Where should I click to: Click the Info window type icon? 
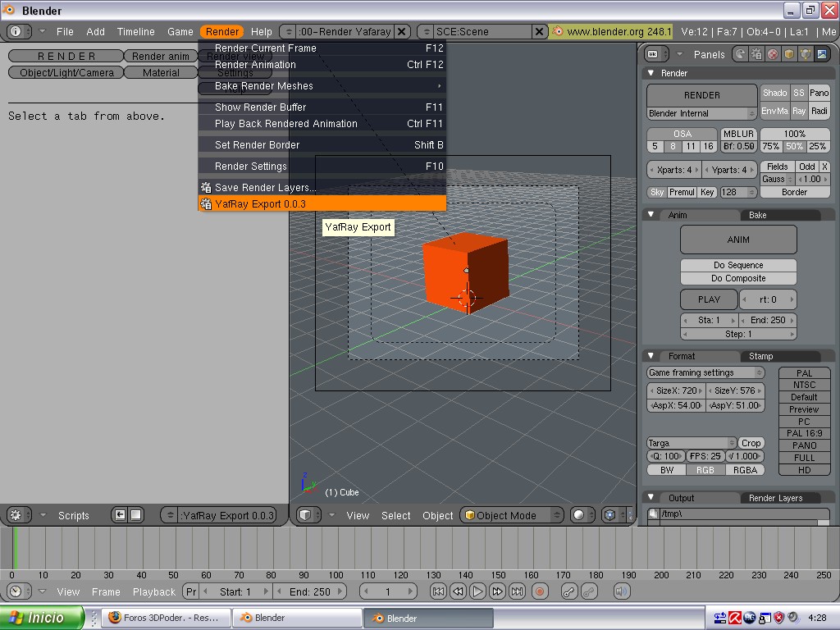coord(20,32)
